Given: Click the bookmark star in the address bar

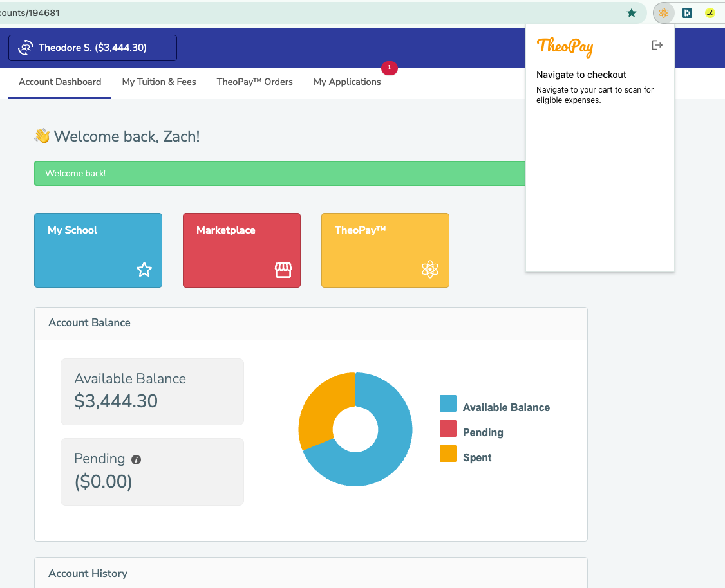Looking at the screenshot, I should pyautogui.click(x=631, y=13).
